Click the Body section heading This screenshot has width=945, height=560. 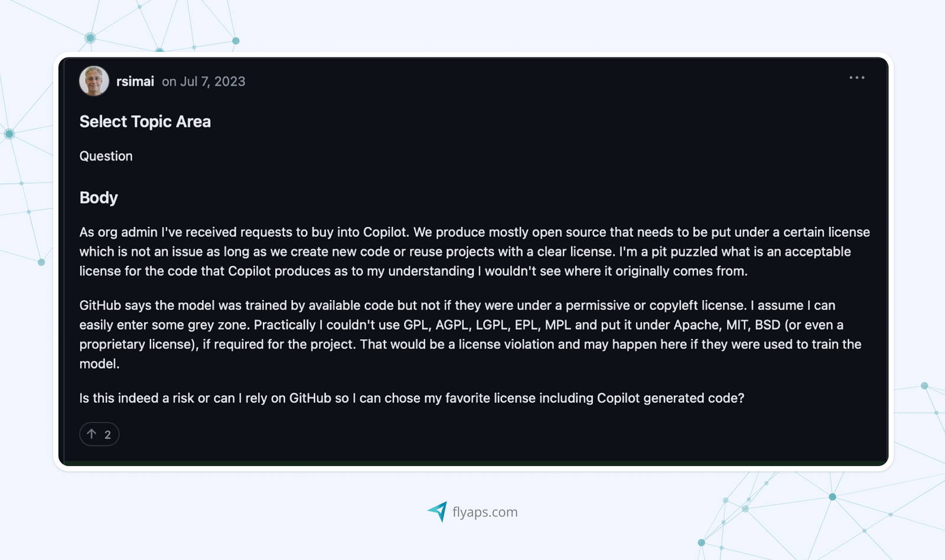(x=98, y=198)
